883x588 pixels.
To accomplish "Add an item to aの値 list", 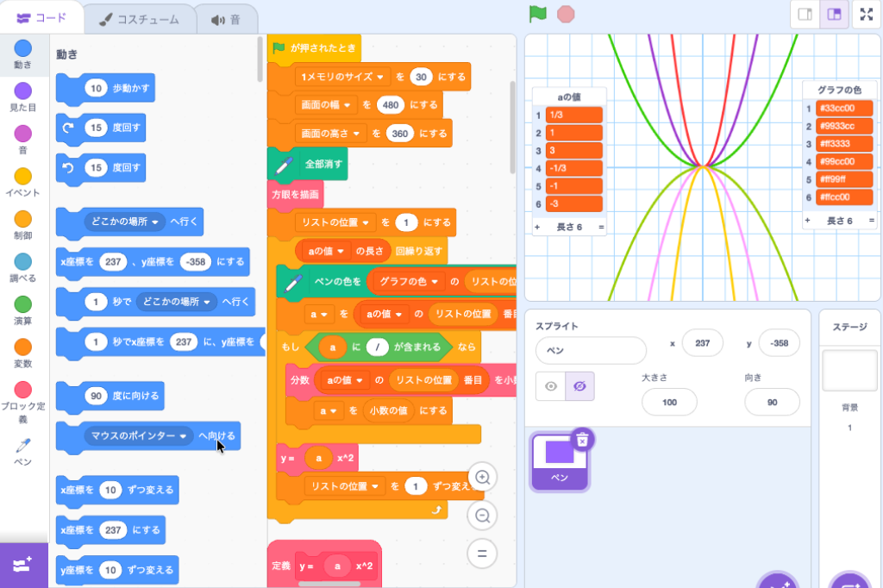I will coord(537,227).
